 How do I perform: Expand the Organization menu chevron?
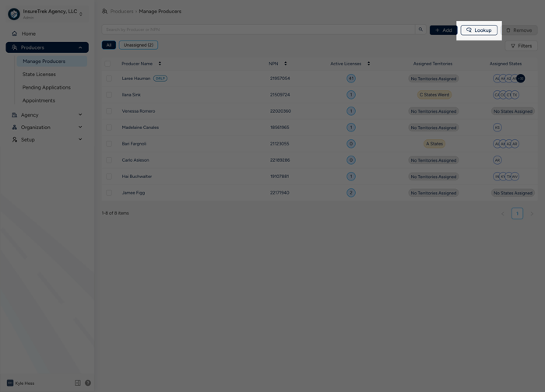coord(80,127)
